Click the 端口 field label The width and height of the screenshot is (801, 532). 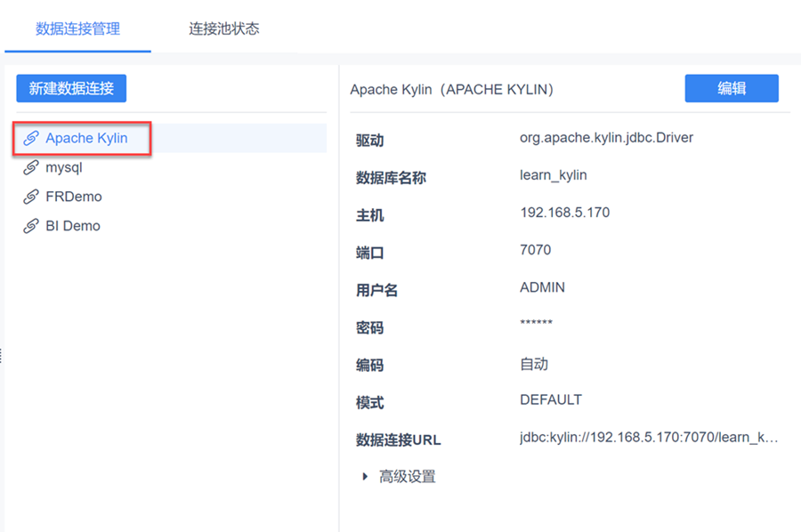pos(370,253)
